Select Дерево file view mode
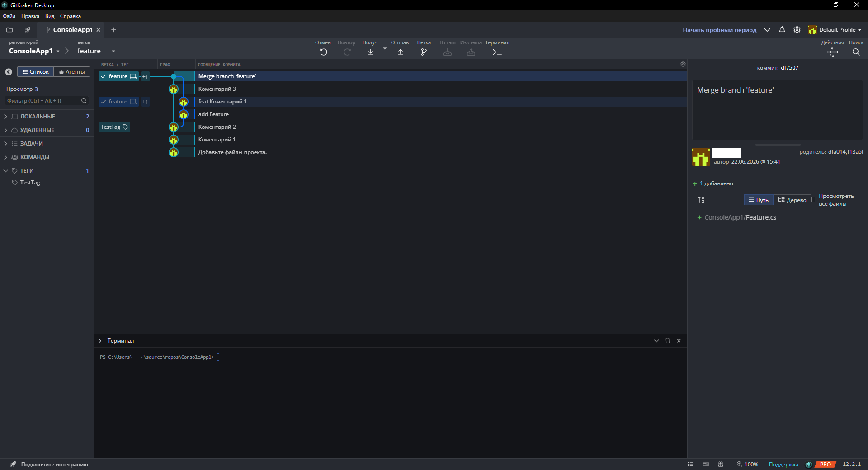 click(x=792, y=200)
